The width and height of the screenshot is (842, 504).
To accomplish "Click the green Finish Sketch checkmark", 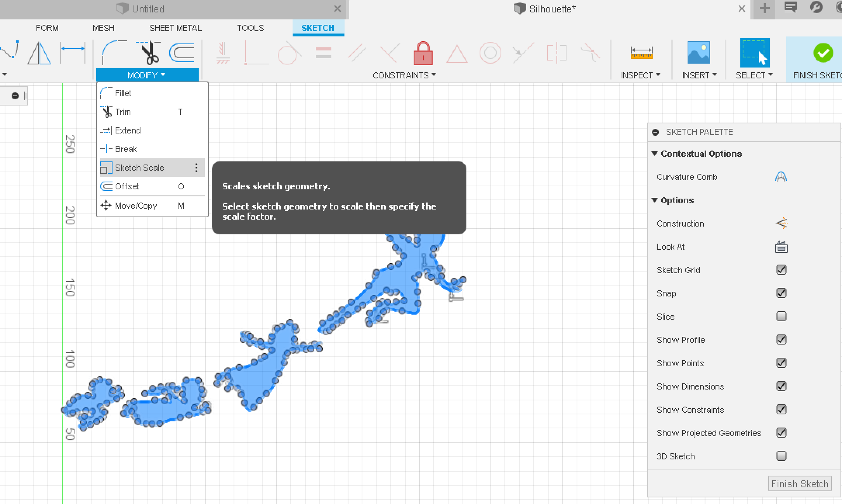I will (824, 54).
